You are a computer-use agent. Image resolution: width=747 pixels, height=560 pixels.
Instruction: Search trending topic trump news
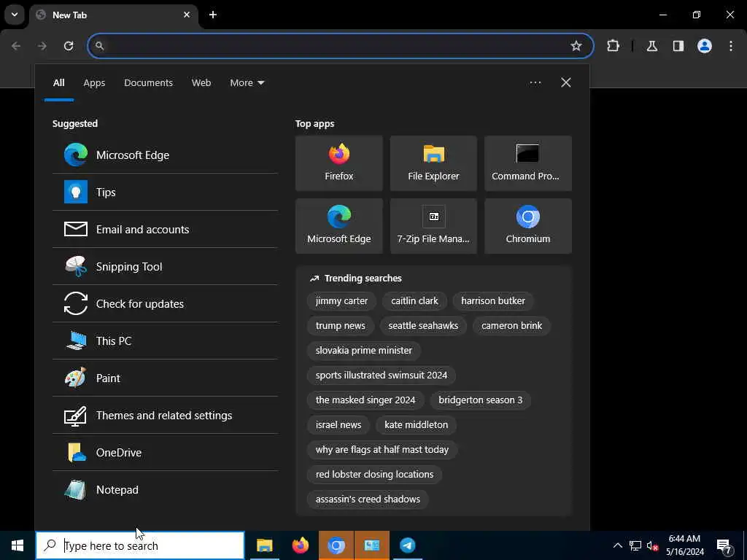340,326
